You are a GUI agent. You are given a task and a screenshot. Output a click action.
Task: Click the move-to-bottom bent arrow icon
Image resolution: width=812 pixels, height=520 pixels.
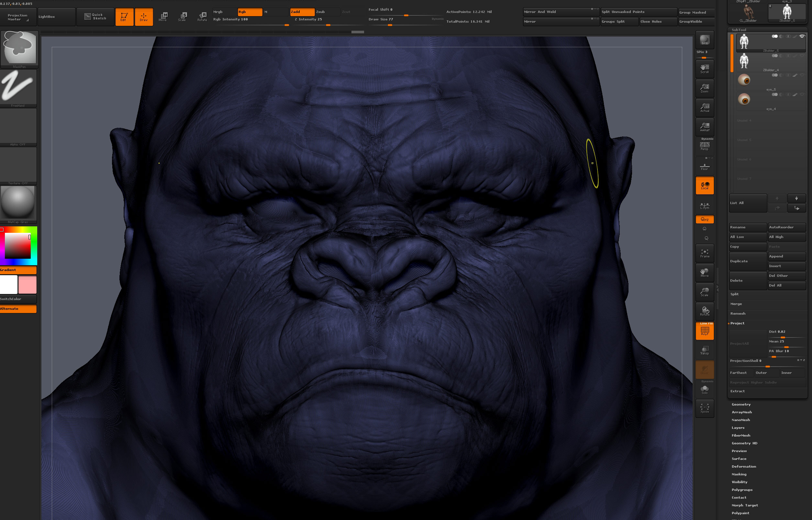click(x=796, y=208)
